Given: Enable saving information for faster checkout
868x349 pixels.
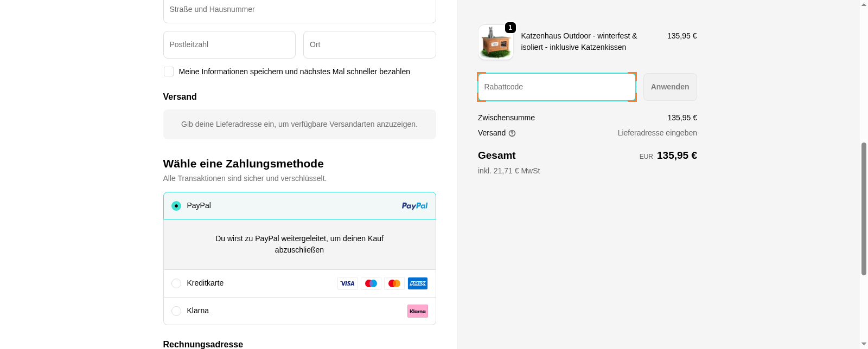Looking at the screenshot, I should (x=168, y=71).
